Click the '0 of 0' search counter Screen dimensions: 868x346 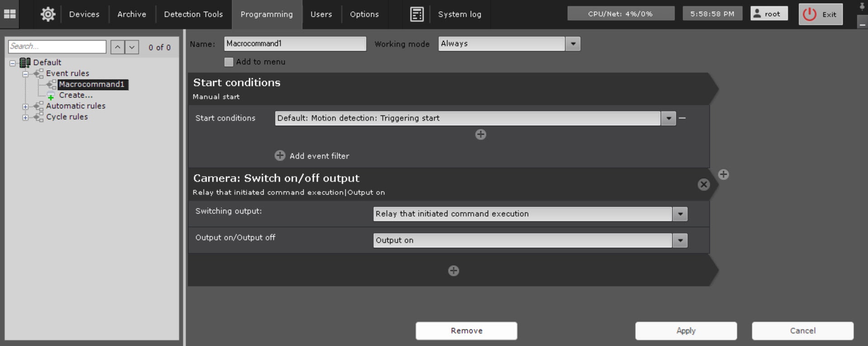[x=160, y=47]
